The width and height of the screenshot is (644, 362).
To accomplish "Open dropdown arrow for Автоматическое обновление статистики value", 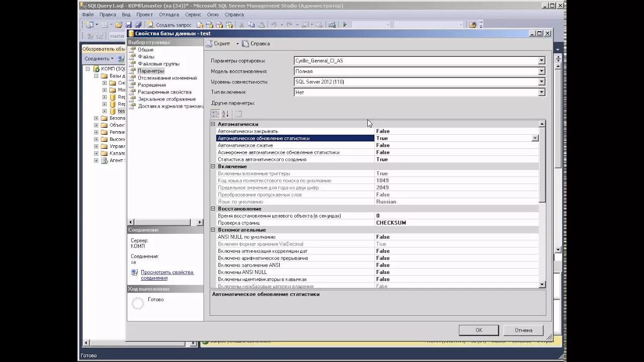I will click(534, 138).
